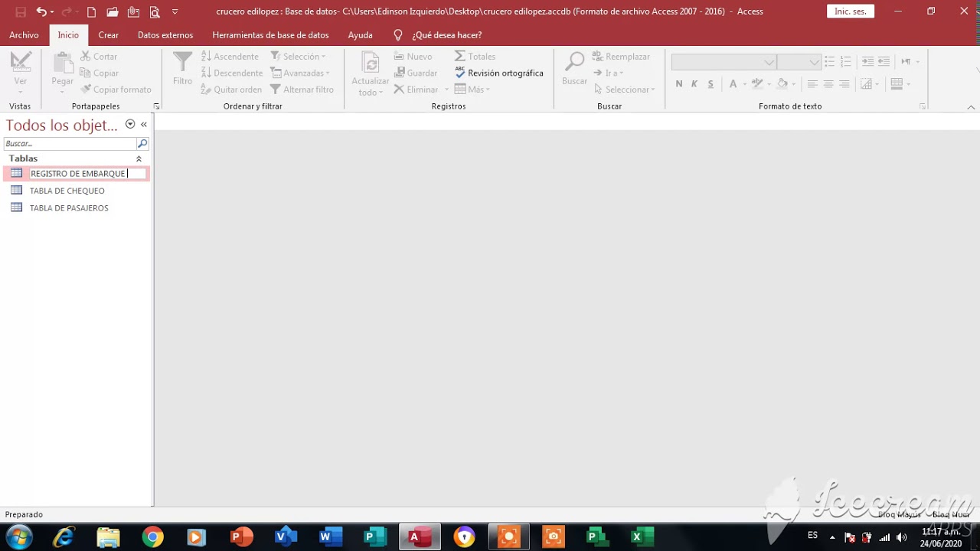Run Revisión ortográfica spell check
This screenshot has height=551, width=980.
pyautogui.click(x=499, y=73)
